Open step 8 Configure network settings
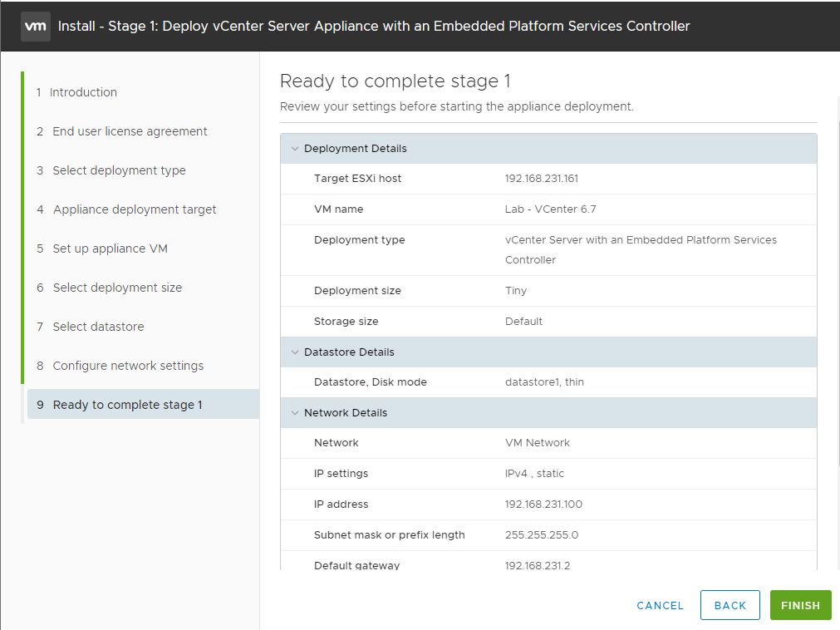840x630 pixels. pos(120,366)
